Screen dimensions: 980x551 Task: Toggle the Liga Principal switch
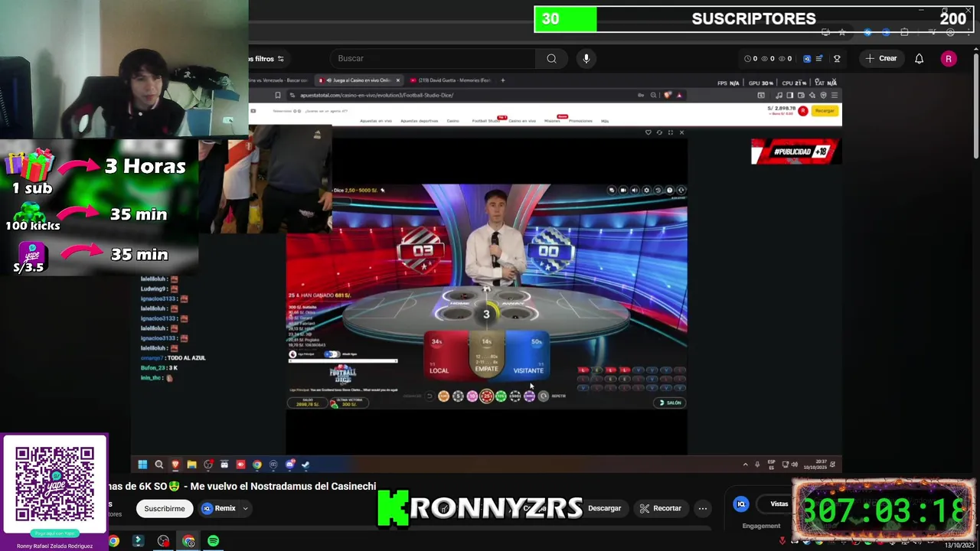tap(332, 354)
